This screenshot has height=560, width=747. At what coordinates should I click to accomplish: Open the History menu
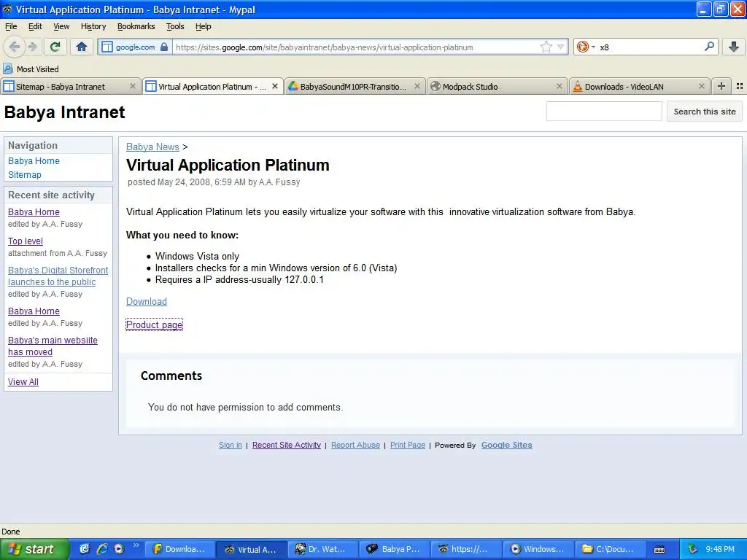point(93,26)
